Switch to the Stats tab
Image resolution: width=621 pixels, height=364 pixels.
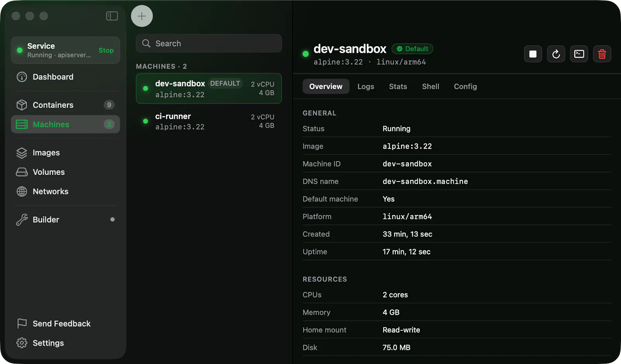(x=398, y=87)
